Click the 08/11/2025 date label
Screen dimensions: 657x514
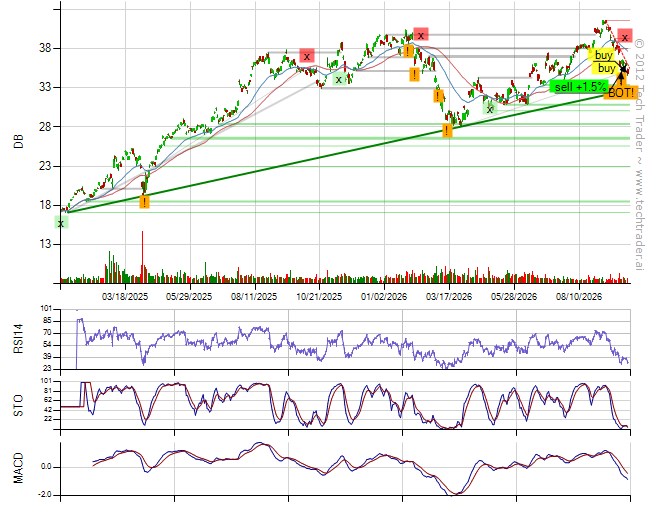[254, 297]
